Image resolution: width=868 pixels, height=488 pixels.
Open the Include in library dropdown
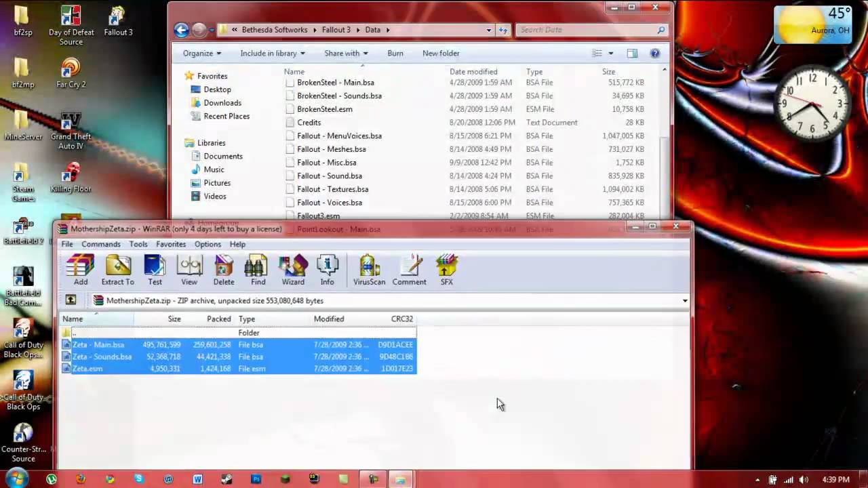(x=273, y=53)
